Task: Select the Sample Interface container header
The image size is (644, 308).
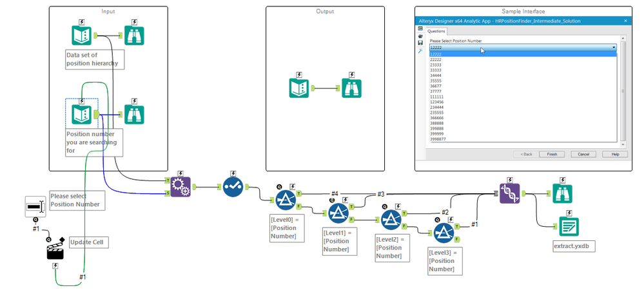Action: pyautogui.click(x=523, y=12)
